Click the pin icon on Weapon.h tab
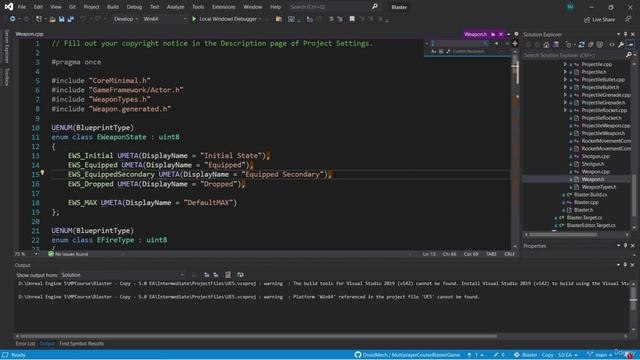 [493, 34]
